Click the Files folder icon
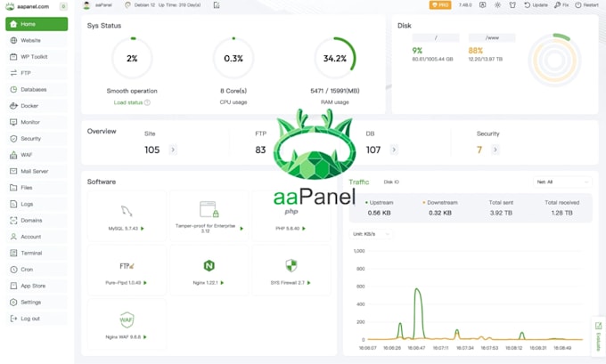The height and width of the screenshot is (364, 606). (x=13, y=188)
